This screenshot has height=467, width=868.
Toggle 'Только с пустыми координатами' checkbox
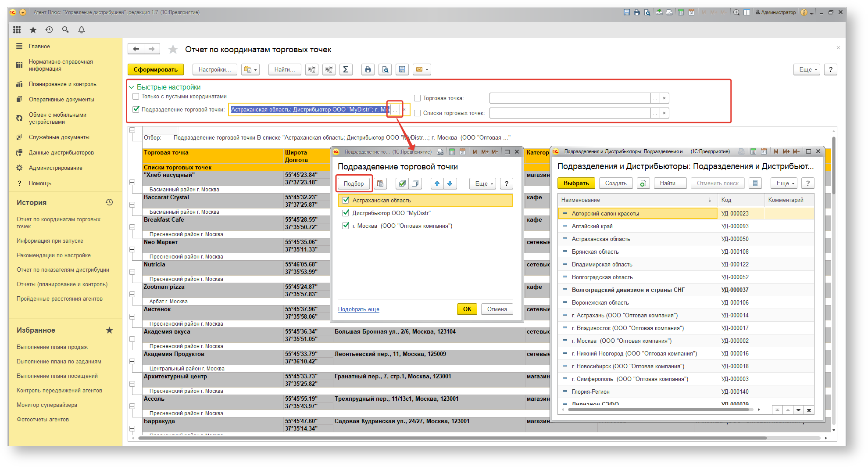(136, 97)
